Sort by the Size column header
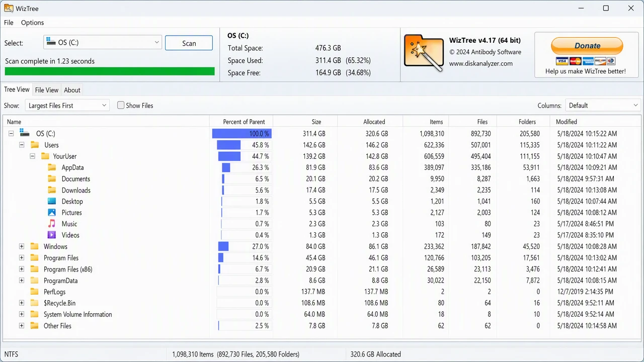 [305, 122]
